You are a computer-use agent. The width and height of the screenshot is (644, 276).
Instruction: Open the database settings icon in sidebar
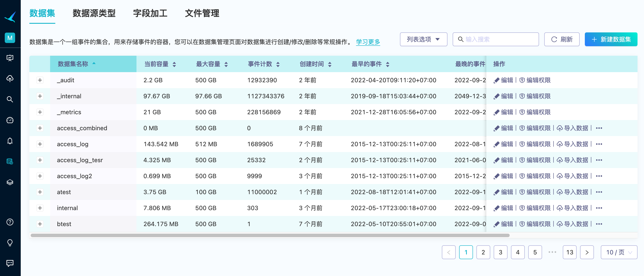[10, 162]
